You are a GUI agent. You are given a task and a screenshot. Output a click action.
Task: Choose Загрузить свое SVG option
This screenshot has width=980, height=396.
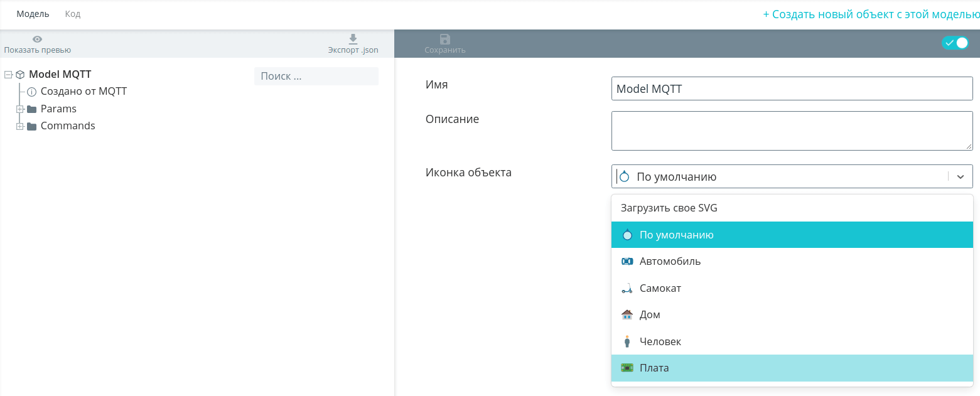tap(792, 208)
